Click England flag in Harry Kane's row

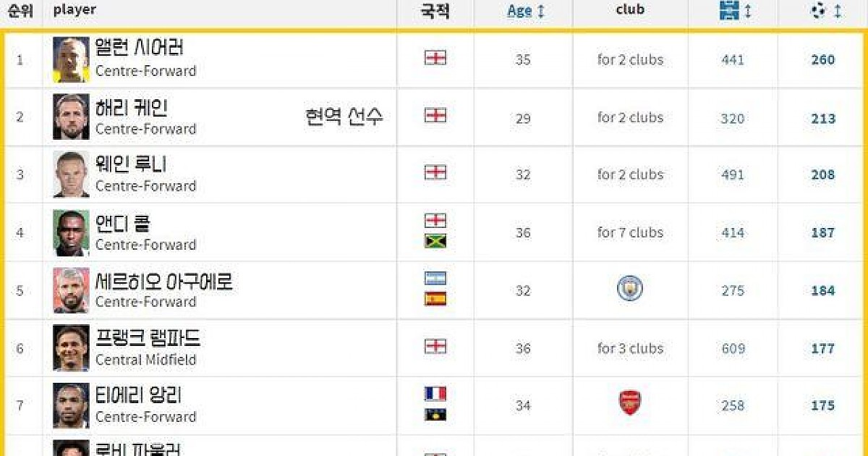[x=435, y=116]
